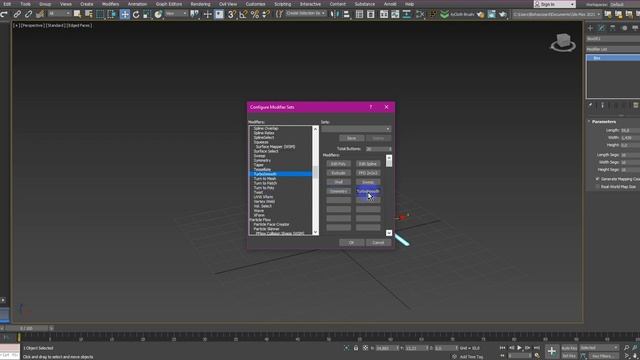Toggle the Auto Key button
This screenshot has height=360, width=640.
tap(569, 348)
